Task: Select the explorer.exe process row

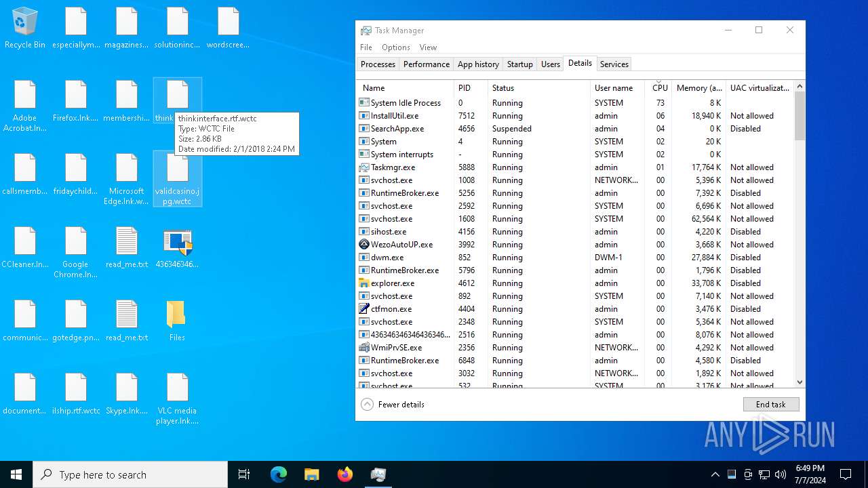Action: 575,283
